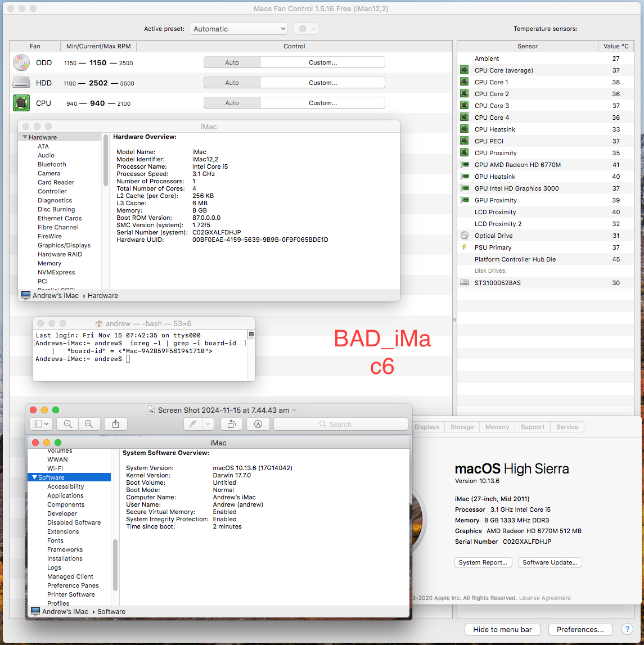
Task: Click the GPU AMD Radeon HD 6770M card icon
Action: (x=465, y=165)
